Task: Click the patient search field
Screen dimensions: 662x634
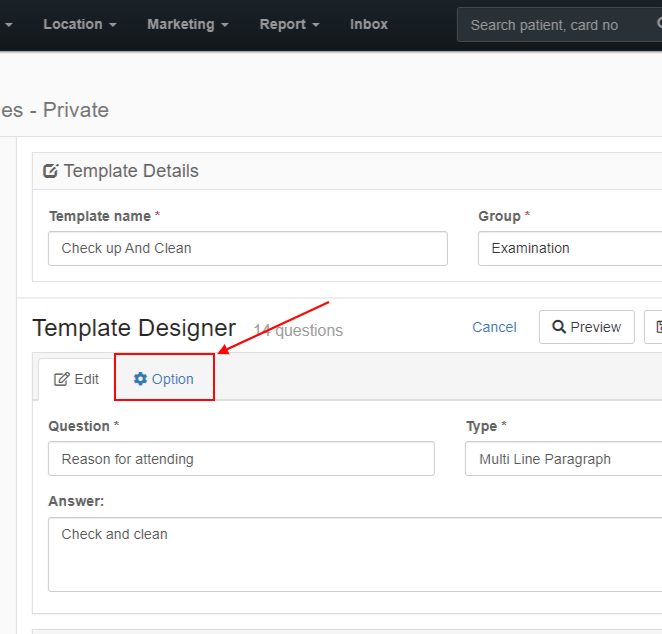Action: (559, 25)
